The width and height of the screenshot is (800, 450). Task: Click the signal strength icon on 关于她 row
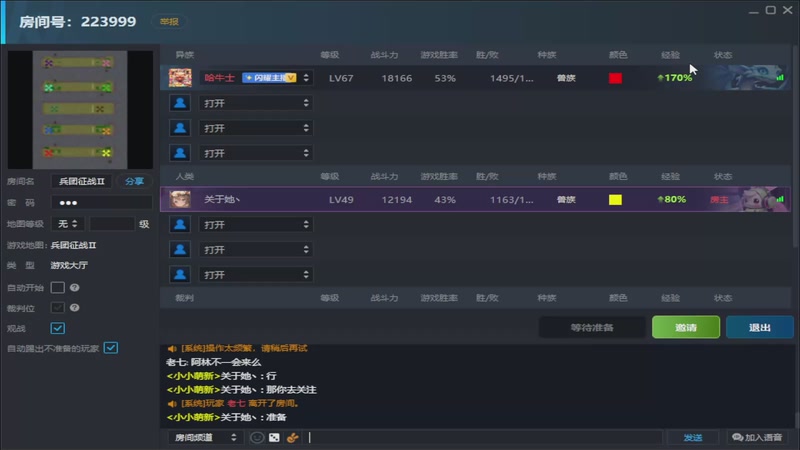pyautogui.click(x=780, y=199)
